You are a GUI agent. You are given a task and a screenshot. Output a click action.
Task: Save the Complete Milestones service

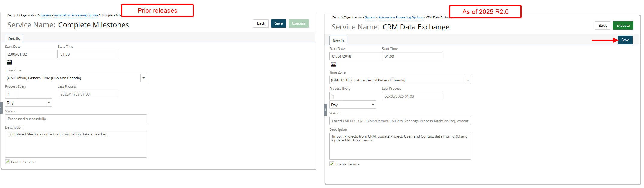[279, 23]
